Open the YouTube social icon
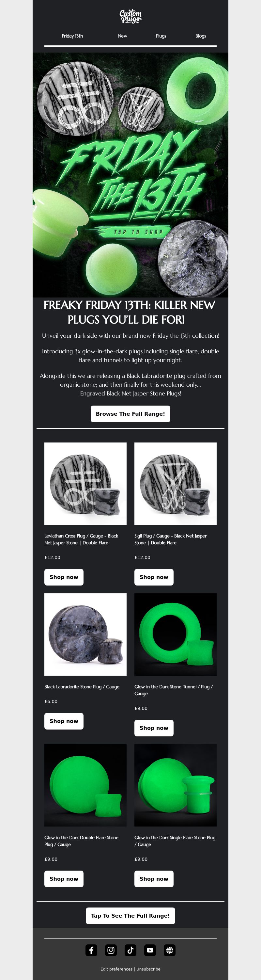This screenshot has height=980, width=261. [x=150, y=950]
